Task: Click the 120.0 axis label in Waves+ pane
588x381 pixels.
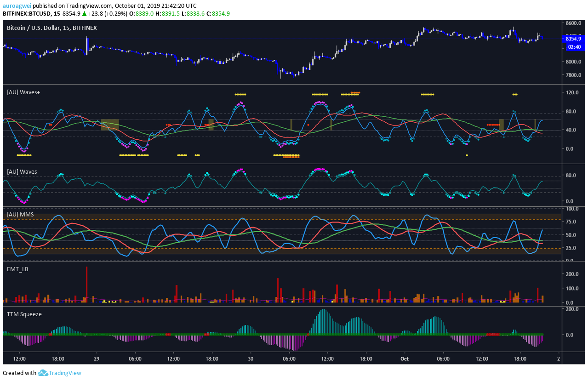Action: [x=572, y=92]
